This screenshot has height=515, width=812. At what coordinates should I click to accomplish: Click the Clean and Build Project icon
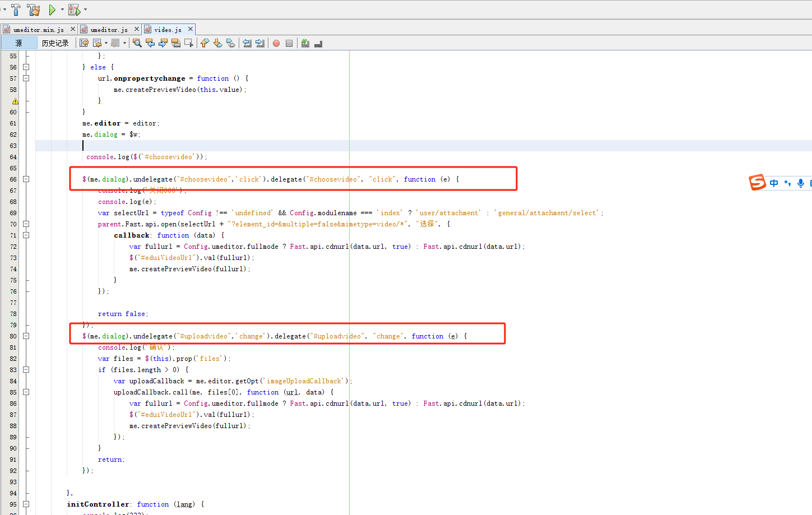(34, 10)
